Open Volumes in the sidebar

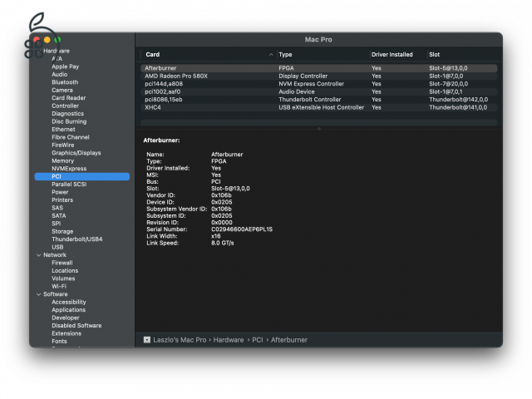[x=63, y=278]
